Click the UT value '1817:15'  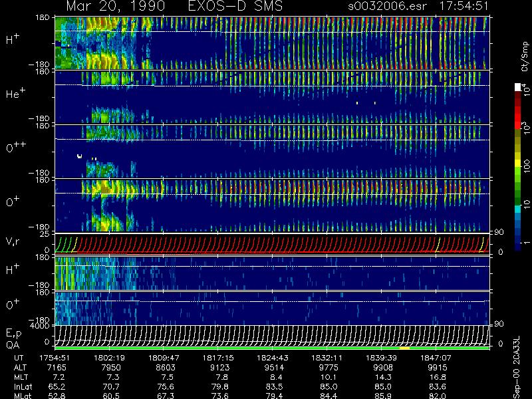[x=218, y=358]
